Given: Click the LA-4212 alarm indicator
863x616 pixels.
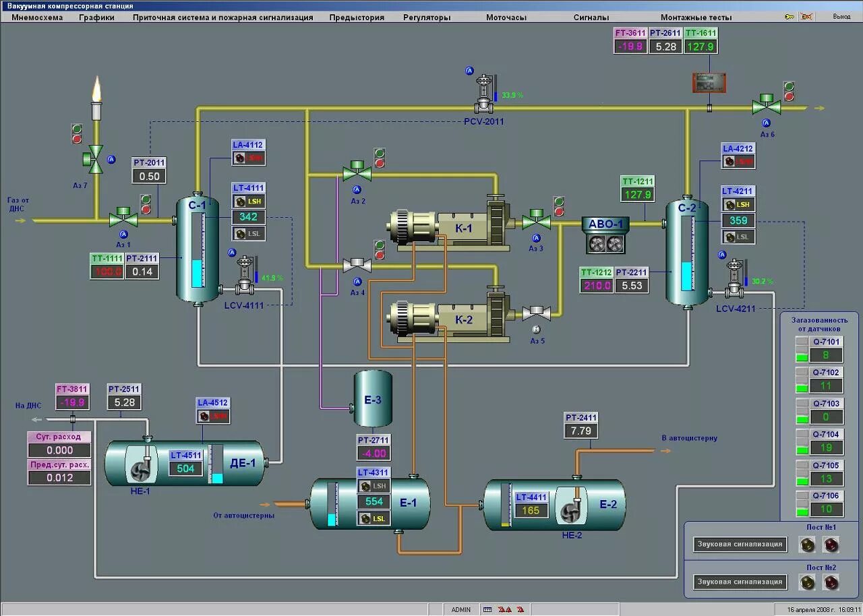Looking at the screenshot, I should [x=738, y=162].
